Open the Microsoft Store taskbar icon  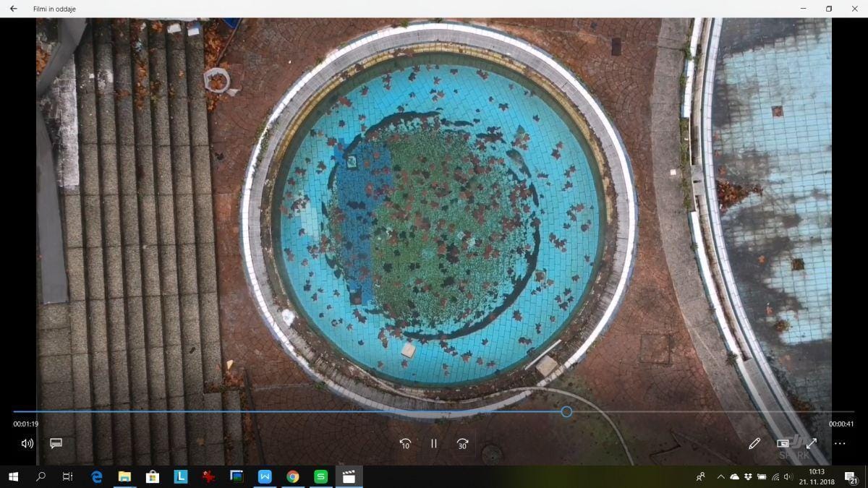point(153,476)
